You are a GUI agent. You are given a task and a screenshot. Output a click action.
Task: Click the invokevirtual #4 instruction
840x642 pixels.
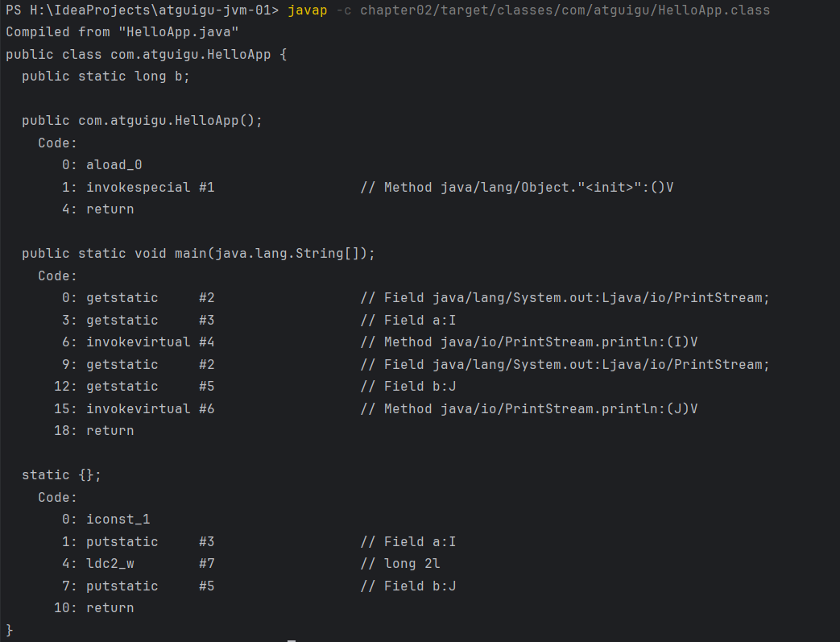click(x=150, y=342)
